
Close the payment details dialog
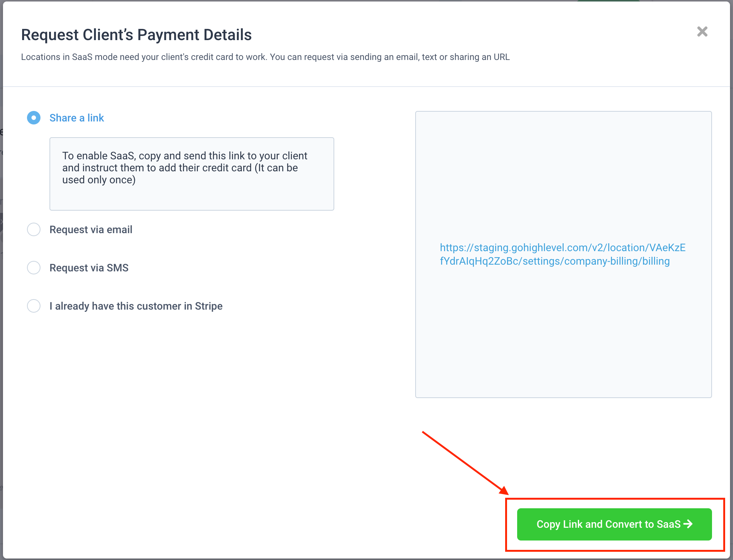pyautogui.click(x=702, y=31)
